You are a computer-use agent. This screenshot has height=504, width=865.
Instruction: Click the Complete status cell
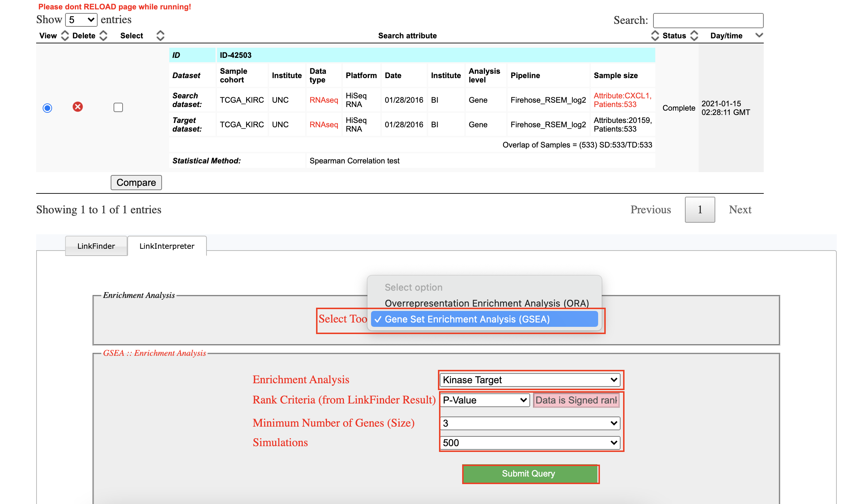[679, 108]
